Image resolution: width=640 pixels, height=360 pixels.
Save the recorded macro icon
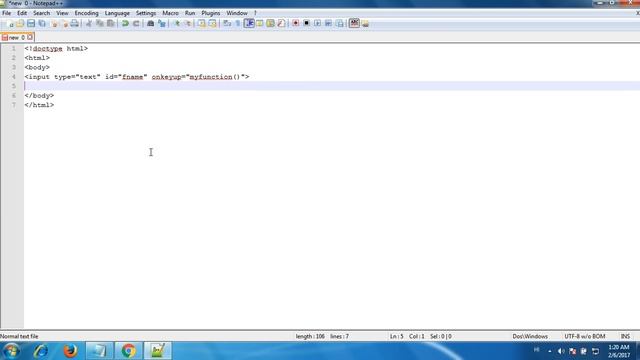(x=340, y=24)
